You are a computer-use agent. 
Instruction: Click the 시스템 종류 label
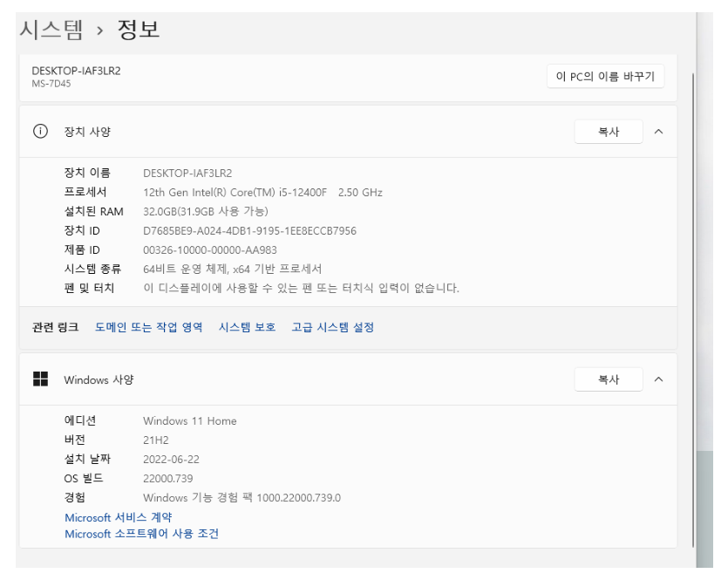tap(92, 269)
